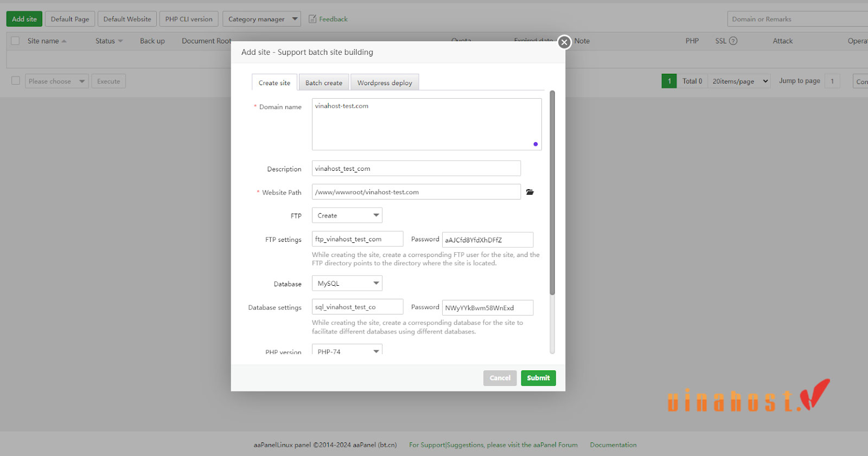
Task: Expand the Category manager dropdown
Action: point(261,19)
